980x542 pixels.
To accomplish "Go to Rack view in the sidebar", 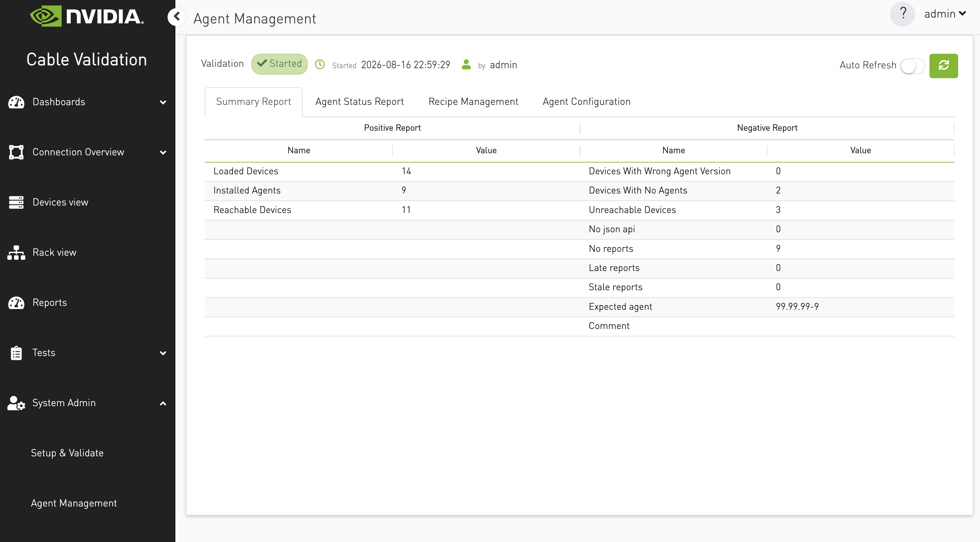I will click(54, 252).
